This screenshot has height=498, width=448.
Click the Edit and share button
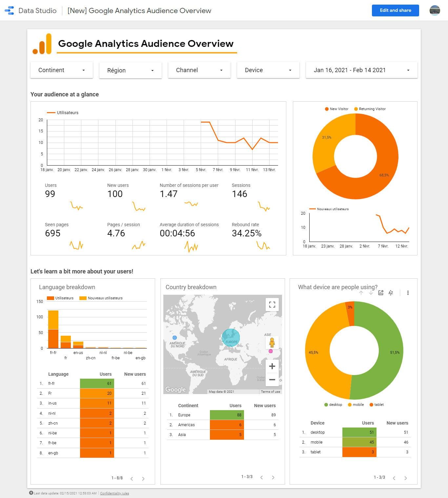(x=395, y=10)
